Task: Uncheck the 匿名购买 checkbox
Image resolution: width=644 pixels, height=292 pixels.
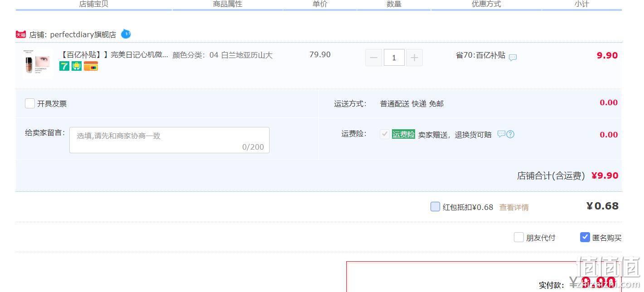Action: (585, 237)
